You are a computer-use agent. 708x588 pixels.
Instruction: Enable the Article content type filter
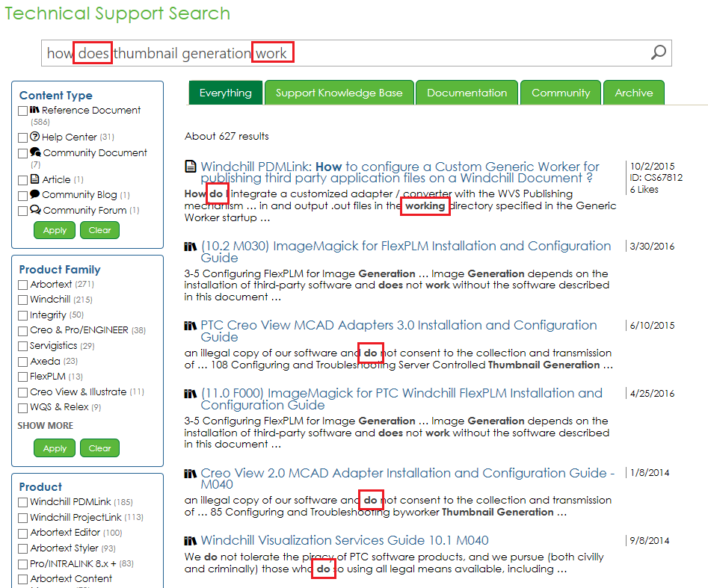(22, 180)
